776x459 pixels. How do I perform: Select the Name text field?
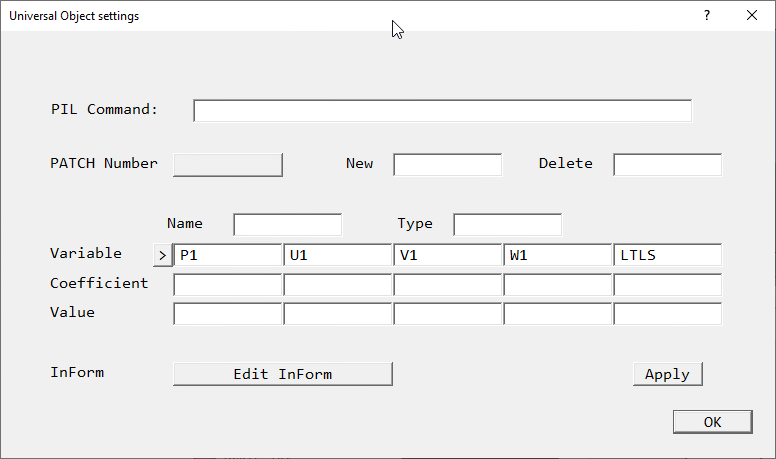tap(287, 224)
